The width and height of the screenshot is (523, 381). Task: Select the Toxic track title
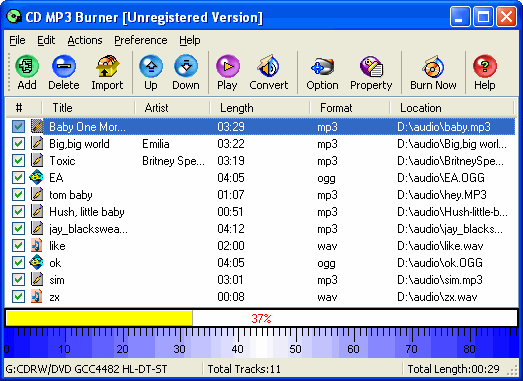pos(62,161)
